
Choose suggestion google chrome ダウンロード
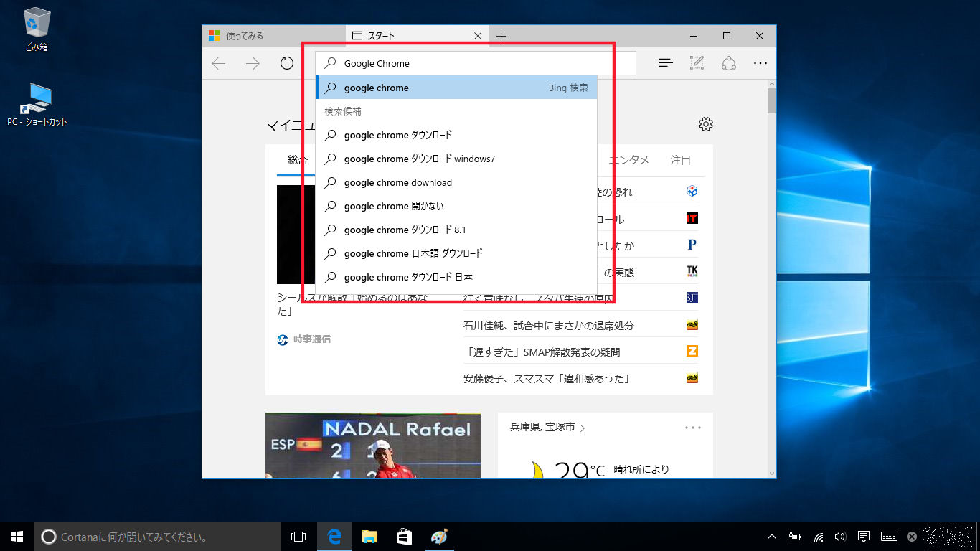coord(456,135)
